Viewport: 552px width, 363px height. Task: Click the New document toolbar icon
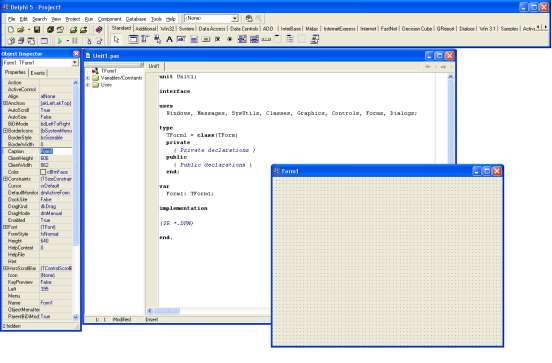tap(11, 30)
